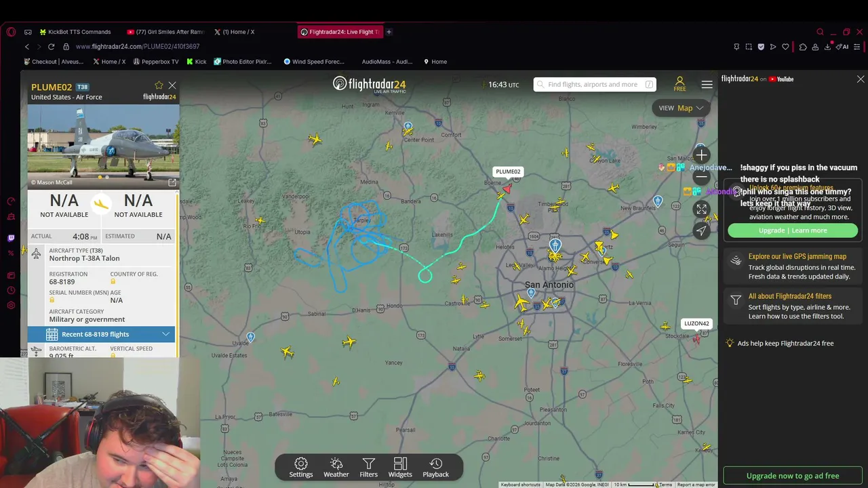Center map on my location
868x488 pixels.
701,230
